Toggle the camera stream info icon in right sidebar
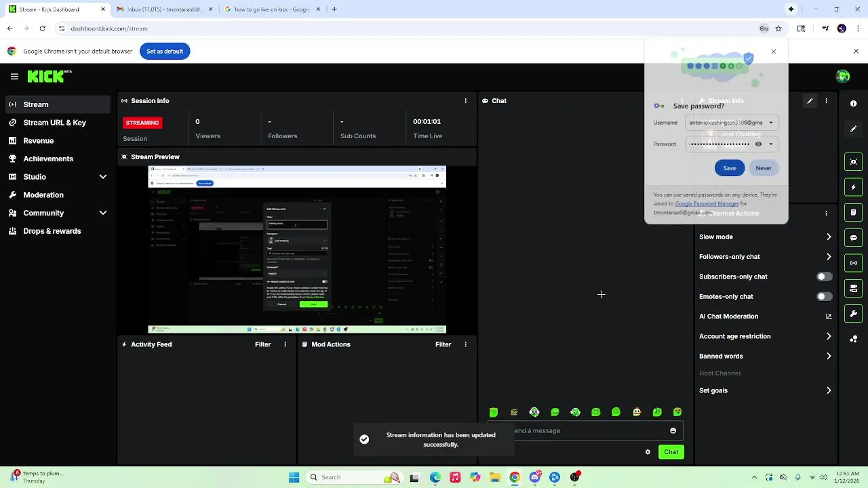The width and height of the screenshot is (868, 488). (x=854, y=289)
